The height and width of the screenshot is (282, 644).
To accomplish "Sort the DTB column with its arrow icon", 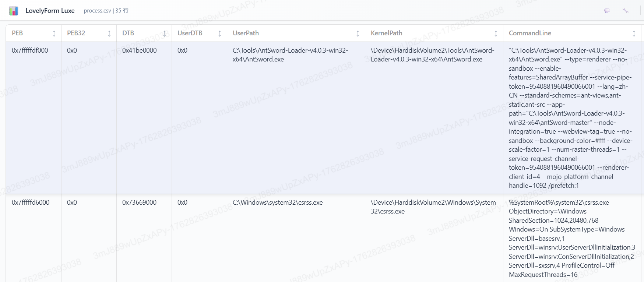I will coord(164,34).
